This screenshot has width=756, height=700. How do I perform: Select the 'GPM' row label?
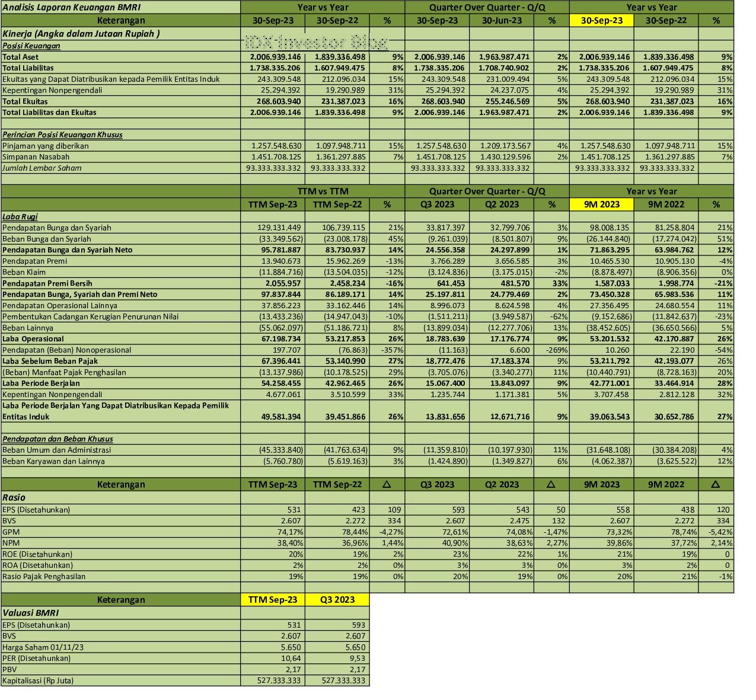coord(11,532)
